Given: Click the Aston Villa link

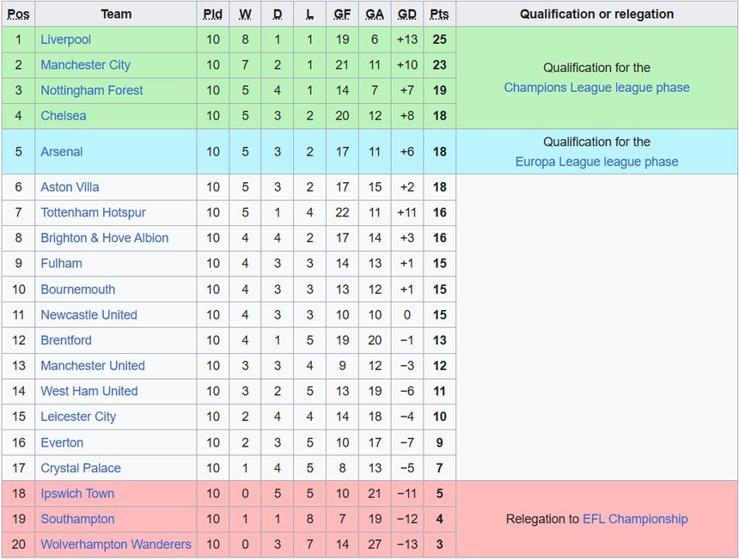Looking at the screenshot, I should tap(70, 187).
